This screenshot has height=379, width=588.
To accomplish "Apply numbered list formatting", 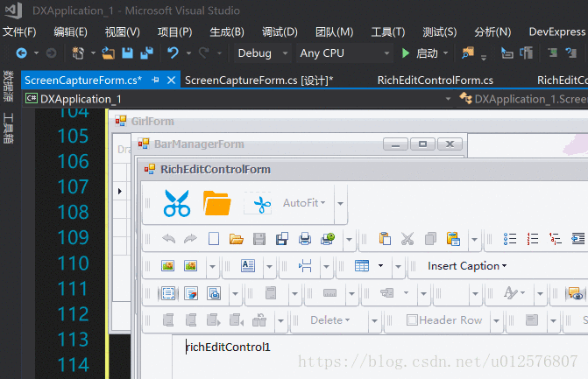I will click(x=533, y=239).
